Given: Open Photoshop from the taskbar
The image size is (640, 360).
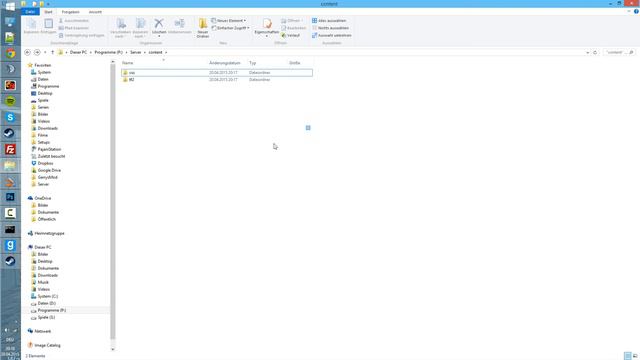Looking at the screenshot, I should tap(10, 197).
